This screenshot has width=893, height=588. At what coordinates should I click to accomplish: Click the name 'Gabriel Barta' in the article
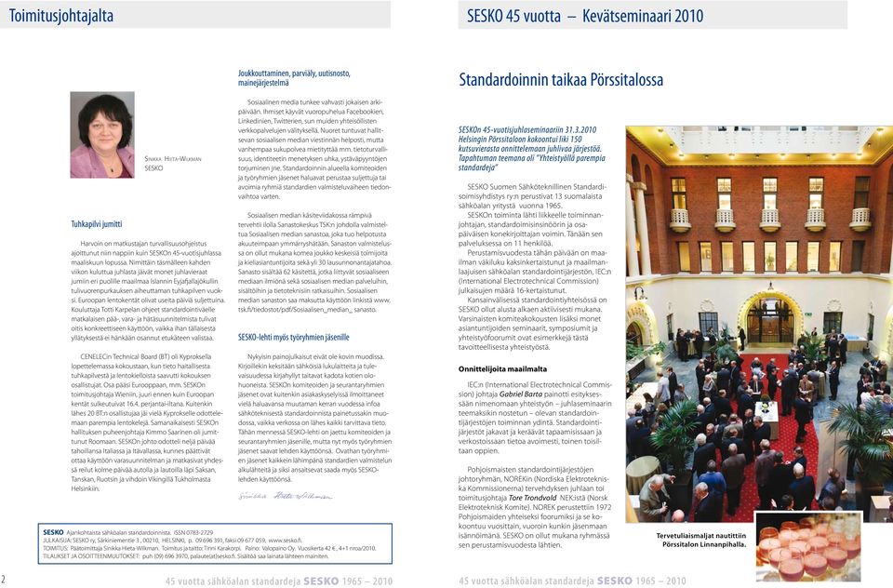coord(521,394)
